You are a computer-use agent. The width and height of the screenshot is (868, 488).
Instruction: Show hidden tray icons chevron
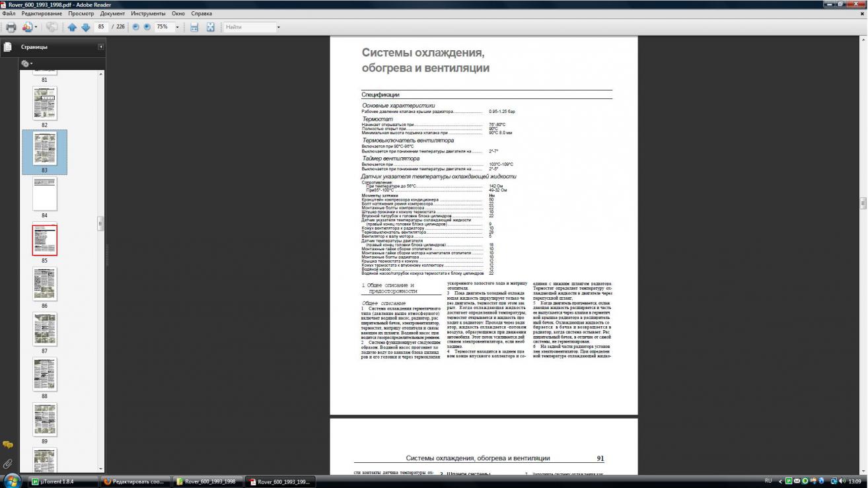coord(781,481)
